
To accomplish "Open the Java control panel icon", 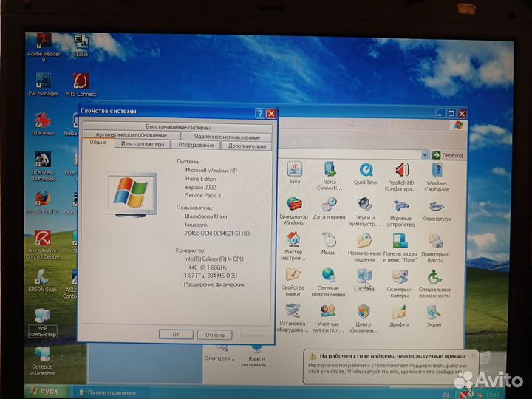I will [295, 172].
